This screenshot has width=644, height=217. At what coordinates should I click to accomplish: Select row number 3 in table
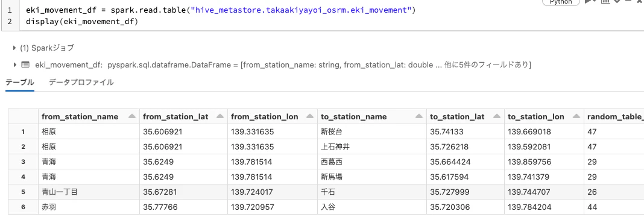[x=24, y=162]
